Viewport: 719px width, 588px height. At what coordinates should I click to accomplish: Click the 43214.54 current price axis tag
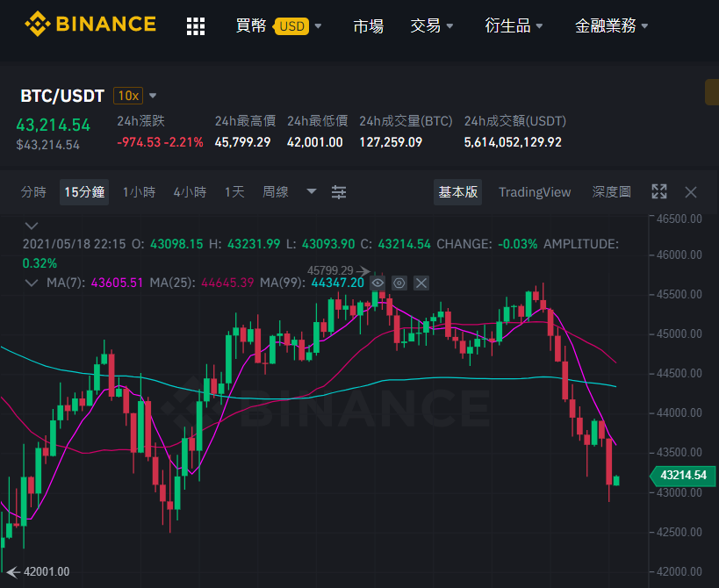(x=683, y=476)
